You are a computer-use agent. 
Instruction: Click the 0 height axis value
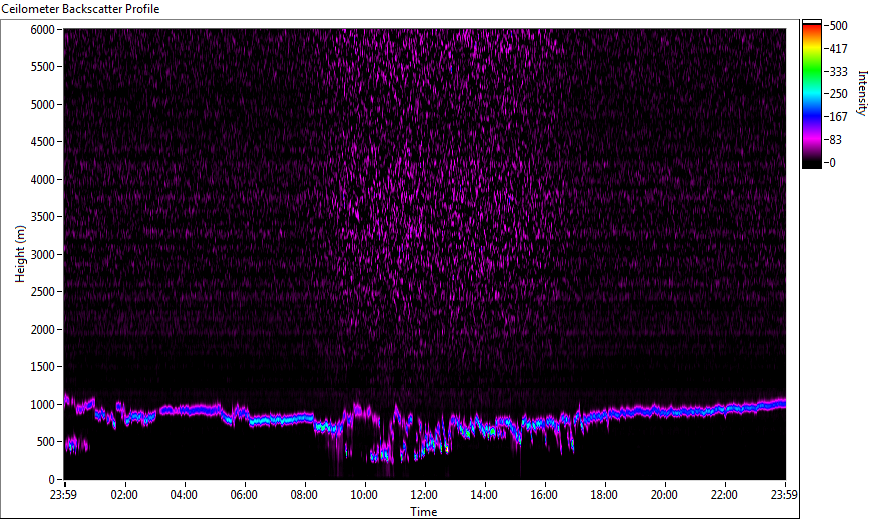pyautogui.click(x=52, y=480)
